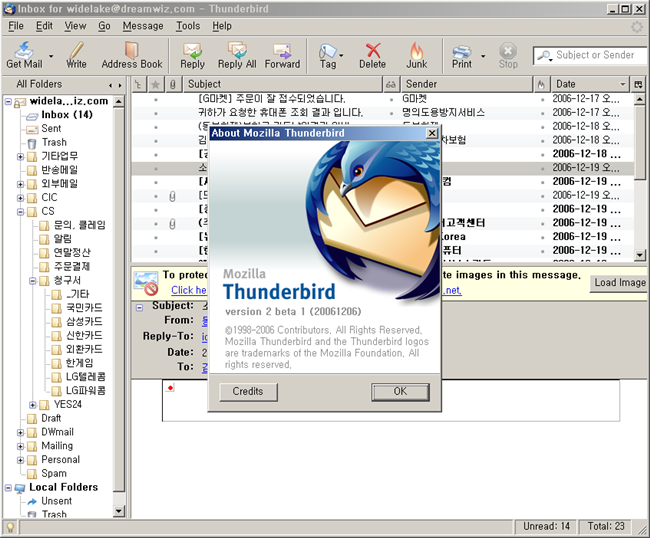Screen dimensions: 650x538
Task: Select the Unsent folder
Action: 56,501
